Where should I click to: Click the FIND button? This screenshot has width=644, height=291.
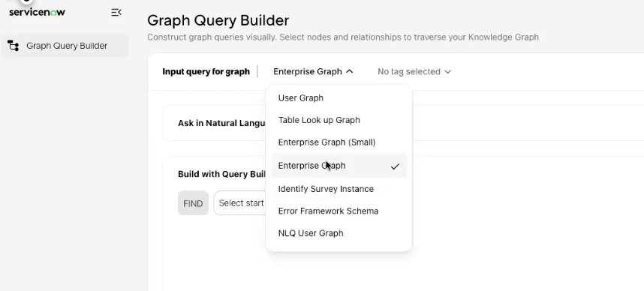tap(193, 203)
